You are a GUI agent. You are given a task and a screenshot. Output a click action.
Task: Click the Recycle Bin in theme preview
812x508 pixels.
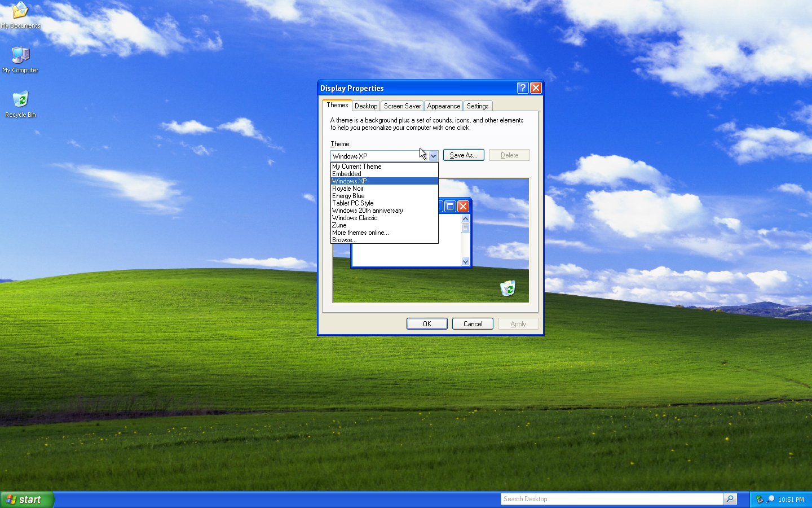[x=507, y=288]
